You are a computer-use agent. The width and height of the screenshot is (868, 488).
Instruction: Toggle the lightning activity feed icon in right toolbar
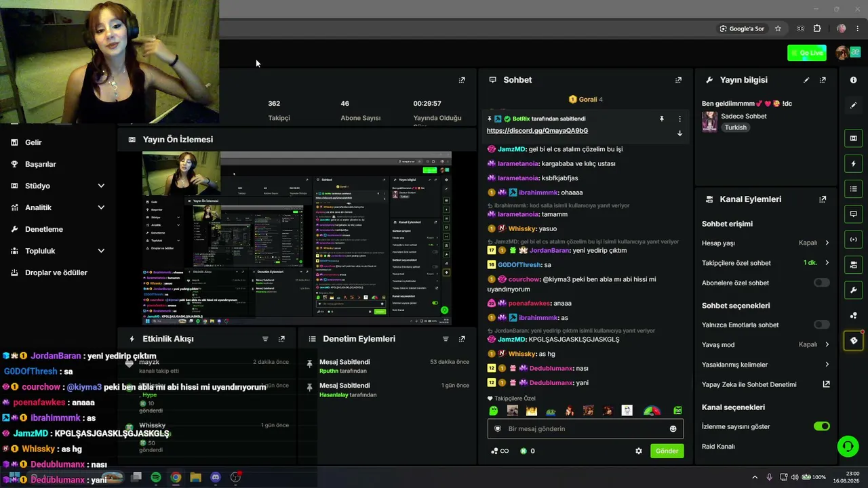(853, 163)
